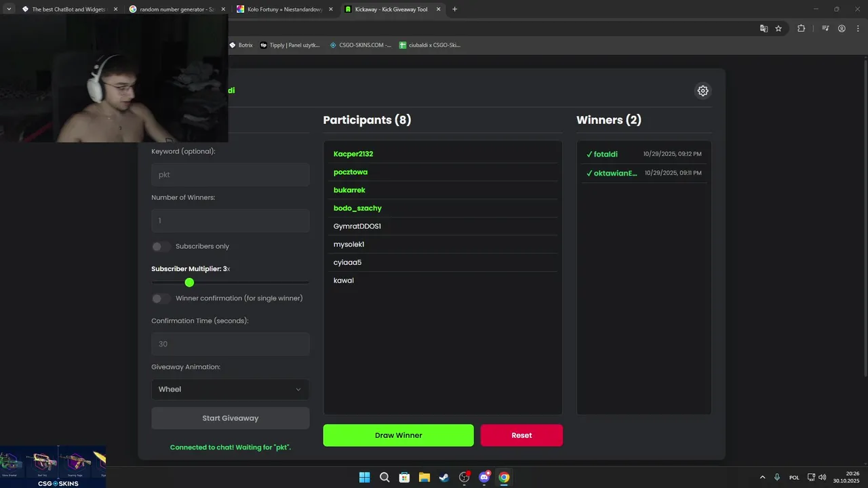
Task: Switch to the random number generator tab
Action: 177,9
